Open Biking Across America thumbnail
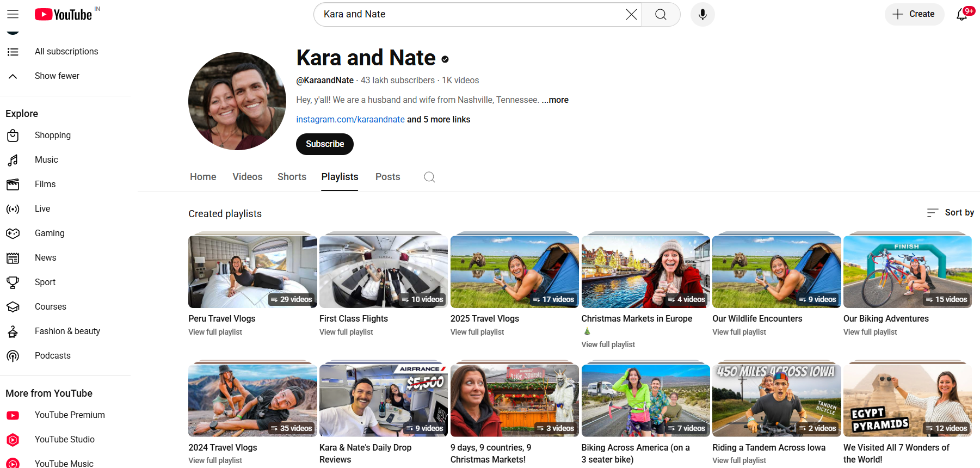This screenshot has height=468, width=980. (646, 401)
